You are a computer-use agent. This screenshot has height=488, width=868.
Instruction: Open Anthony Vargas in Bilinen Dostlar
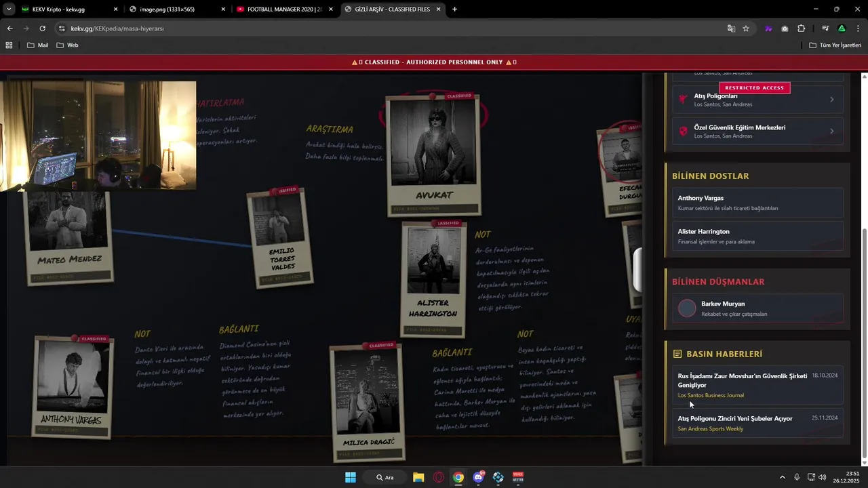point(757,203)
